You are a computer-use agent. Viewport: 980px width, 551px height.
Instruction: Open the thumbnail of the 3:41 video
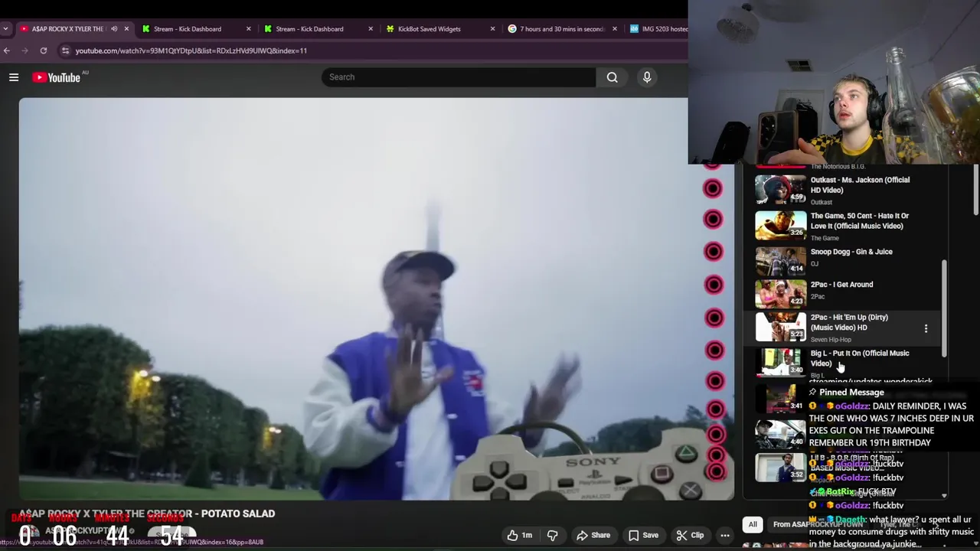pos(781,399)
